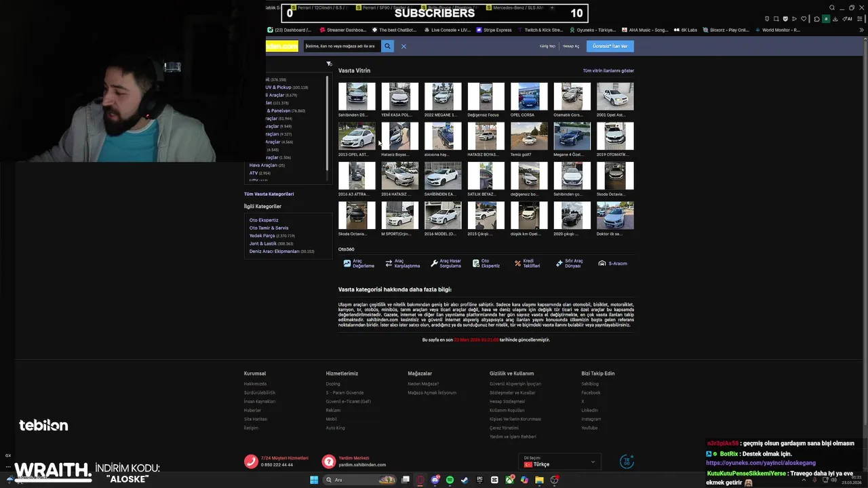Image resolution: width=868 pixels, height=488 pixels.
Task: Open Araç Karşılaştırma comparison tool
Action: click(x=403, y=264)
